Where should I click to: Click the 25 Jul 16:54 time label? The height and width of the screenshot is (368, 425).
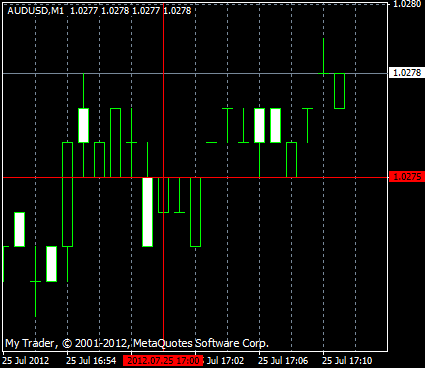click(x=91, y=361)
